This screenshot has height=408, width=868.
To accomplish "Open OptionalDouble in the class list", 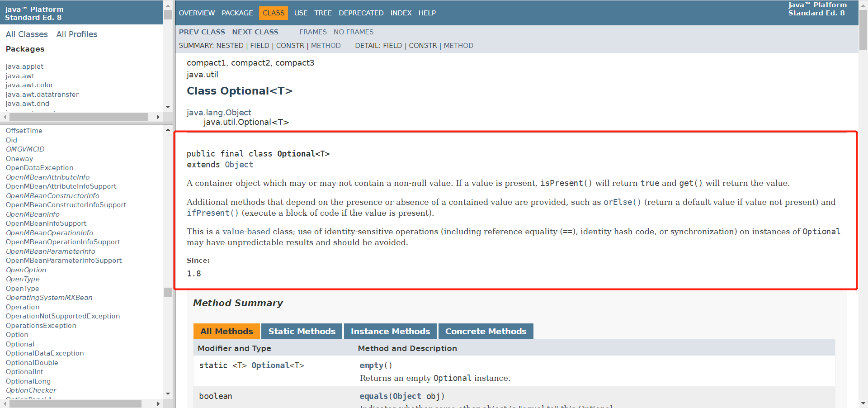I will pos(32,363).
